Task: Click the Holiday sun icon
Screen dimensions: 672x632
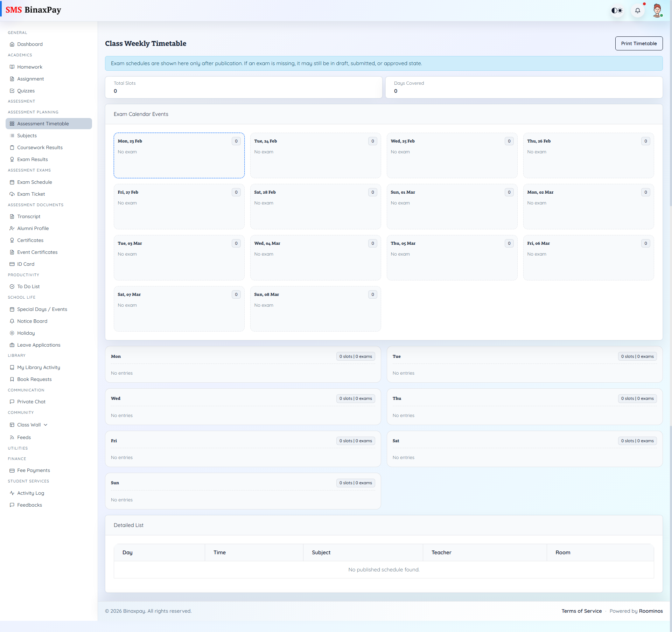Action: coord(12,333)
